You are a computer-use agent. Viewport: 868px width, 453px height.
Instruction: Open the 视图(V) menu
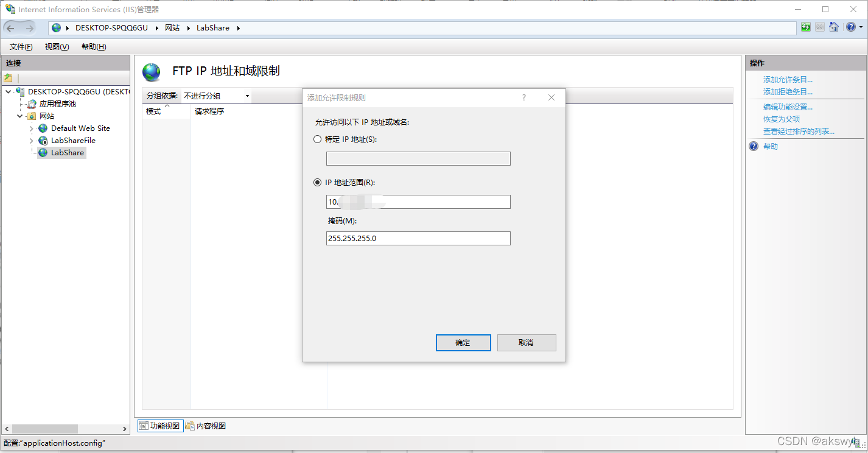pos(57,47)
